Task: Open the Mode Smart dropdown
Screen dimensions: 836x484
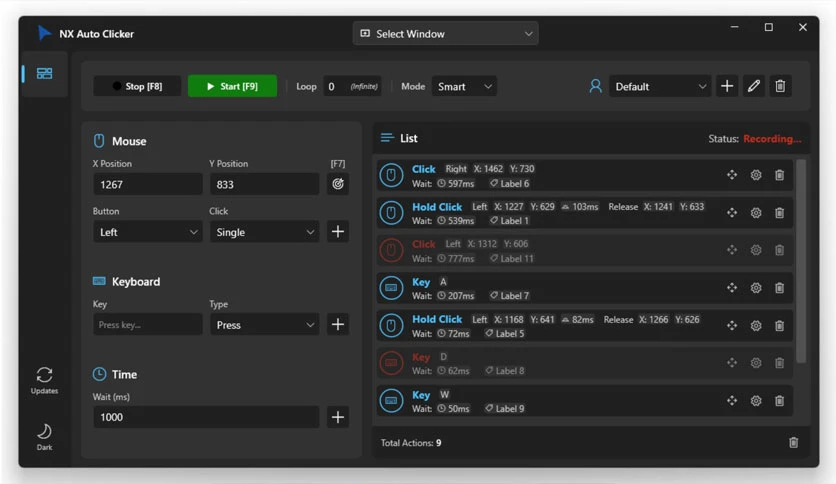Action: click(x=464, y=86)
